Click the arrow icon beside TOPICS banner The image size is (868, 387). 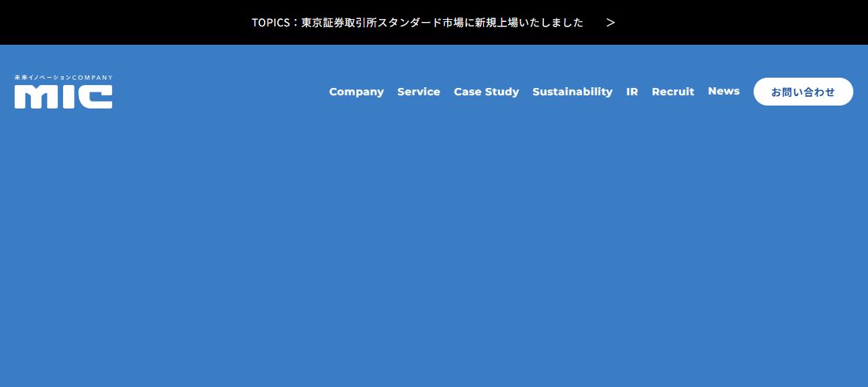(x=611, y=23)
